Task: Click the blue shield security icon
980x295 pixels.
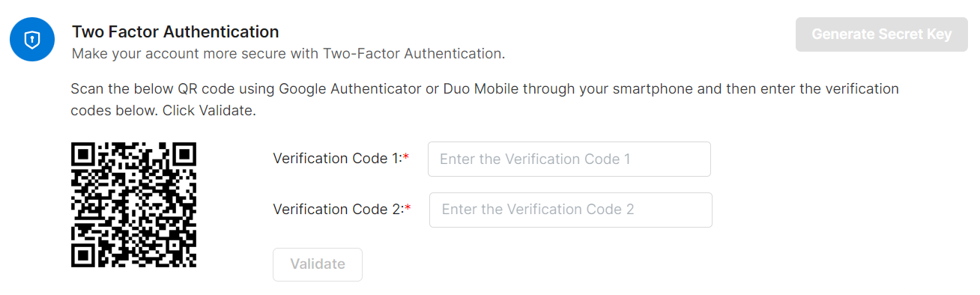Action: click(x=32, y=40)
